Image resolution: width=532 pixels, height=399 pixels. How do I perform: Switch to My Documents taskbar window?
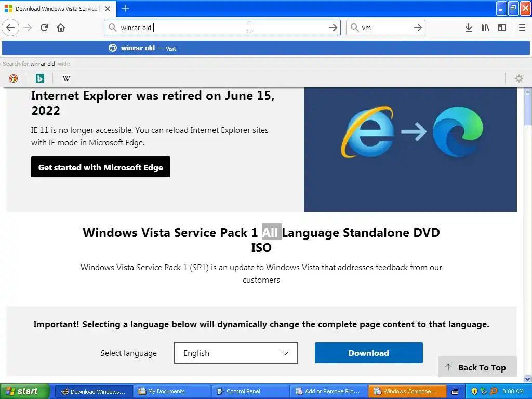171,392
